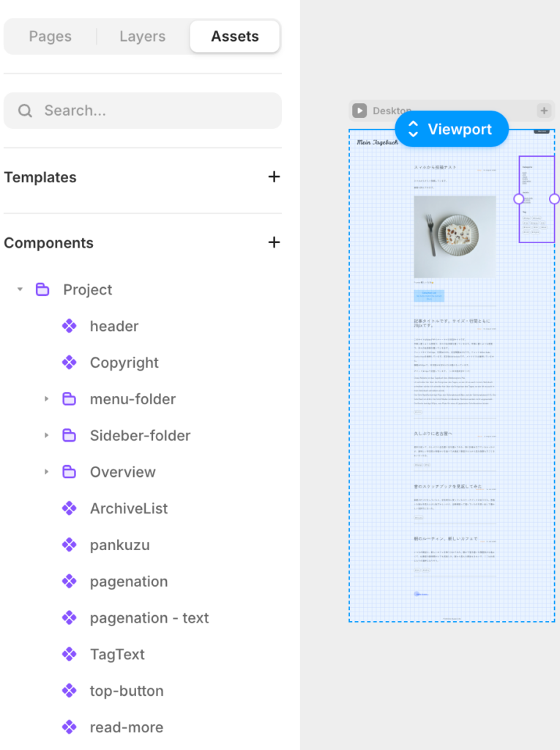
Task: Collapse the Project folder
Action: (x=20, y=289)
